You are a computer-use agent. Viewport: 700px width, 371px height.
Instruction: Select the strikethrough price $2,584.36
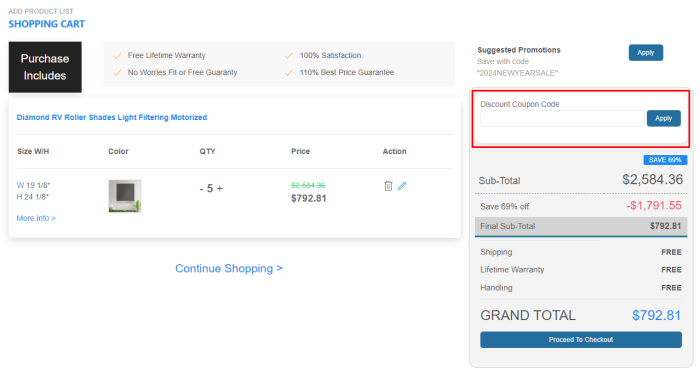(308, 185)
